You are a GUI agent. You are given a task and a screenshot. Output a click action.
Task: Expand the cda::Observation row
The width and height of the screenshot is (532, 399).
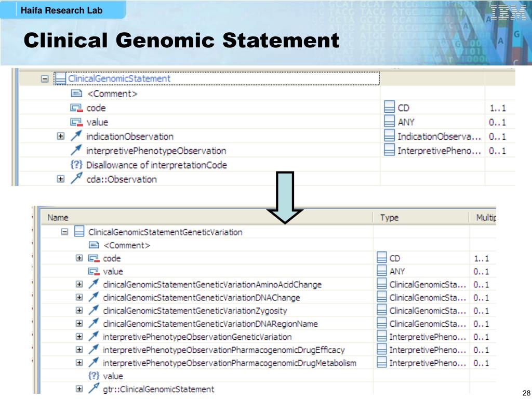(60, 179)
